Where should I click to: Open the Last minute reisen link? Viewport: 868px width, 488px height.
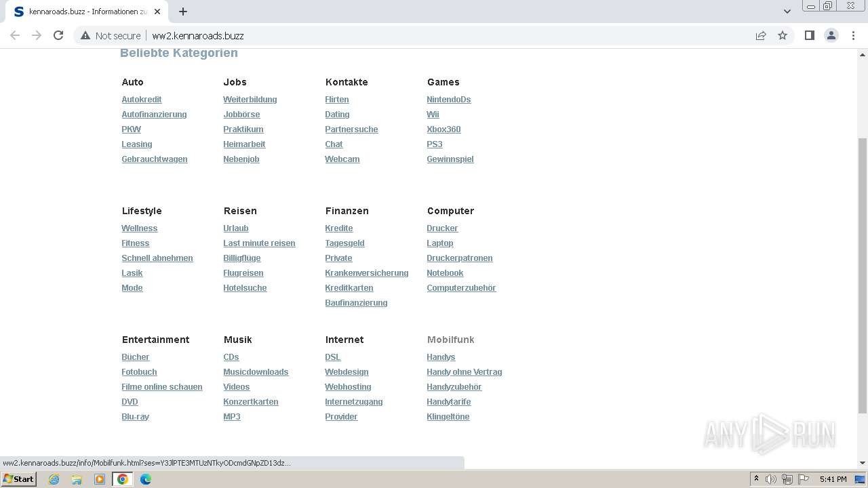259,243
